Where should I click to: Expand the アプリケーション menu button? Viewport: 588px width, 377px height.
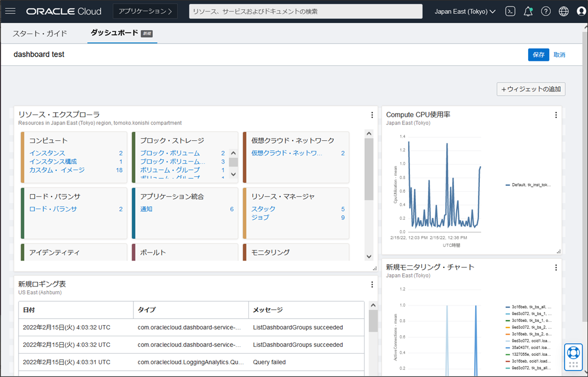click(x=145, y=11)
